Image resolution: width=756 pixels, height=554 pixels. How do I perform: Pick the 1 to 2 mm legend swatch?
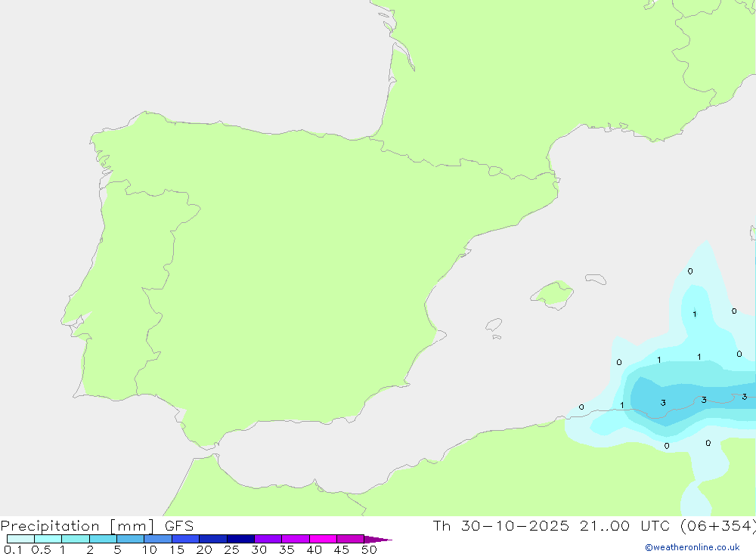(x=76, y=539)
